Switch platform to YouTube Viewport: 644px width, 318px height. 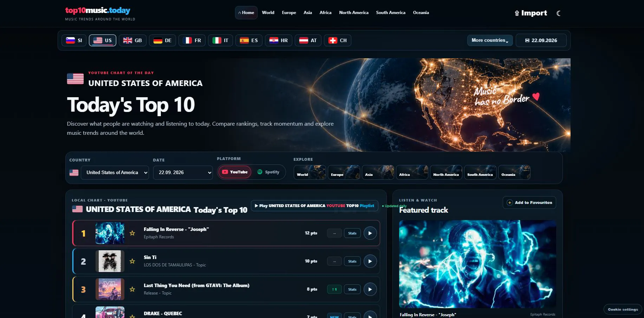coord(235,172)
